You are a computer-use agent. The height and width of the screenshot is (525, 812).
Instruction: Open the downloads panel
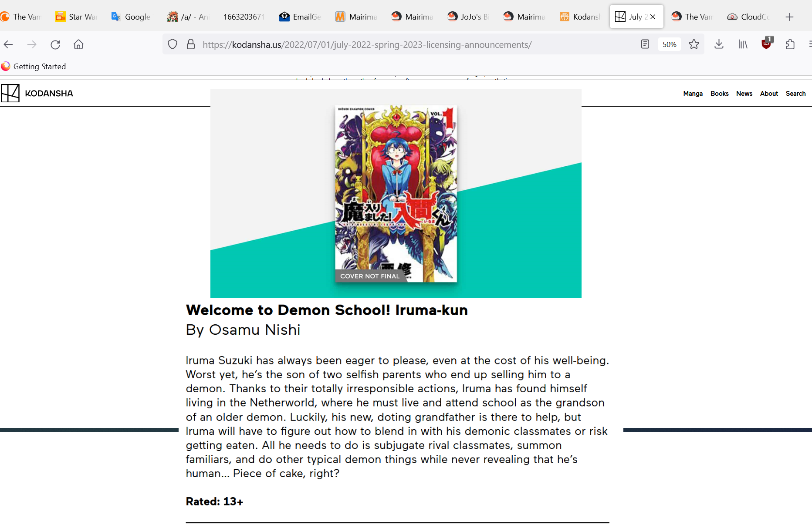[719, 44]
